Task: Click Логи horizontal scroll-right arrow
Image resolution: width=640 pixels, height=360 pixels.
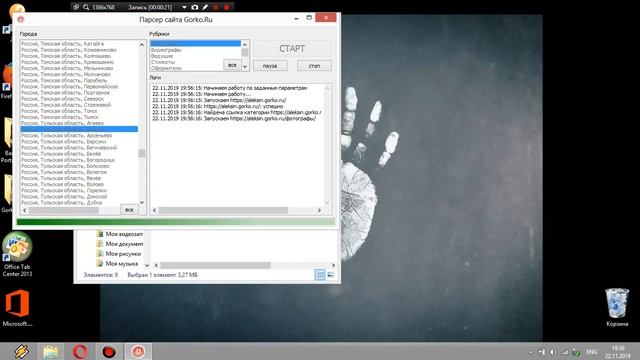Action: [x=319, y=210]
